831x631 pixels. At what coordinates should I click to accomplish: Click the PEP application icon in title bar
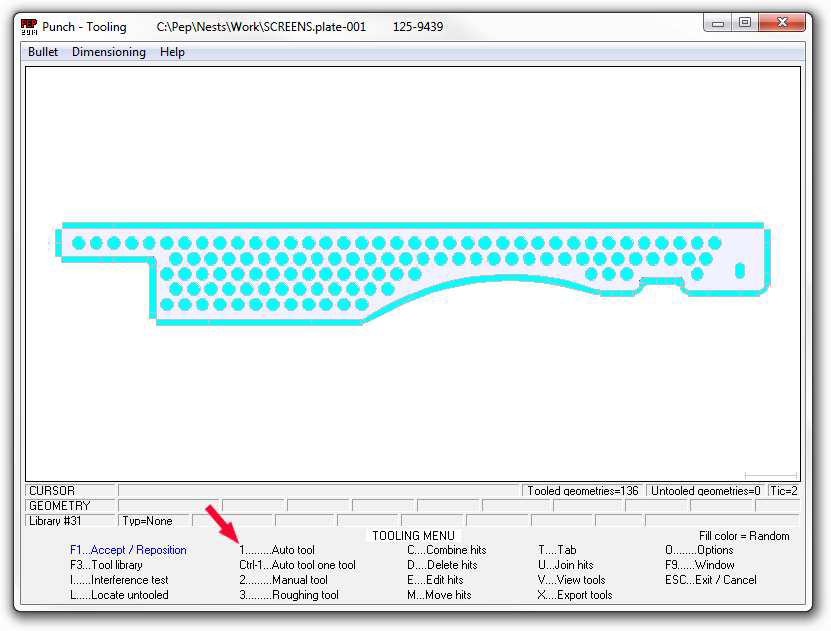click(x=29, y=26)
